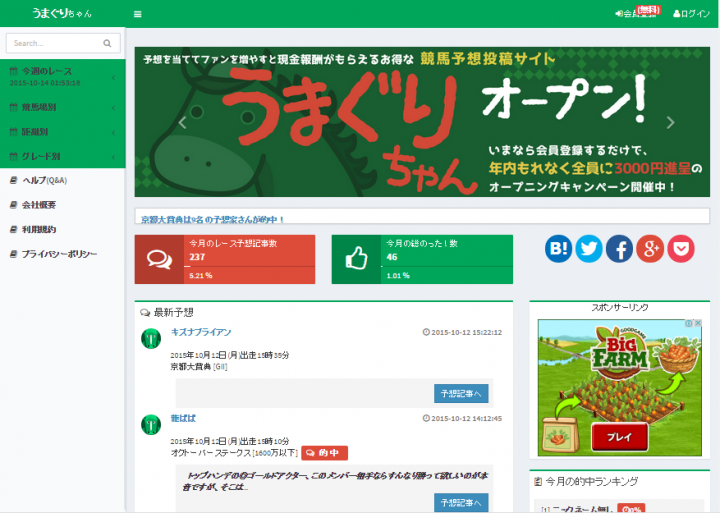Expand the グレード別 sidebar menu

click(62, 156)
